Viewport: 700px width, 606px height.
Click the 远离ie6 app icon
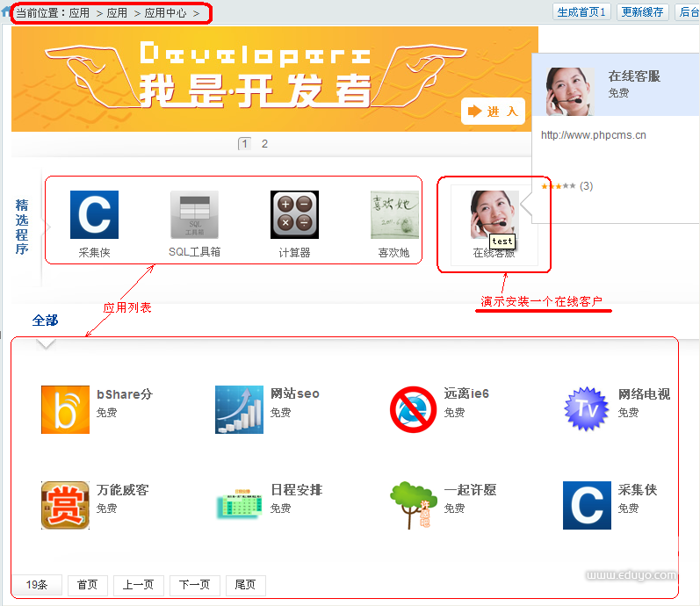click(413, 409)
